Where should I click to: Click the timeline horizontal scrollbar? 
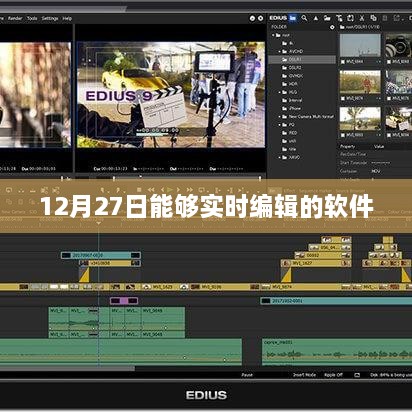pos(67,368)
